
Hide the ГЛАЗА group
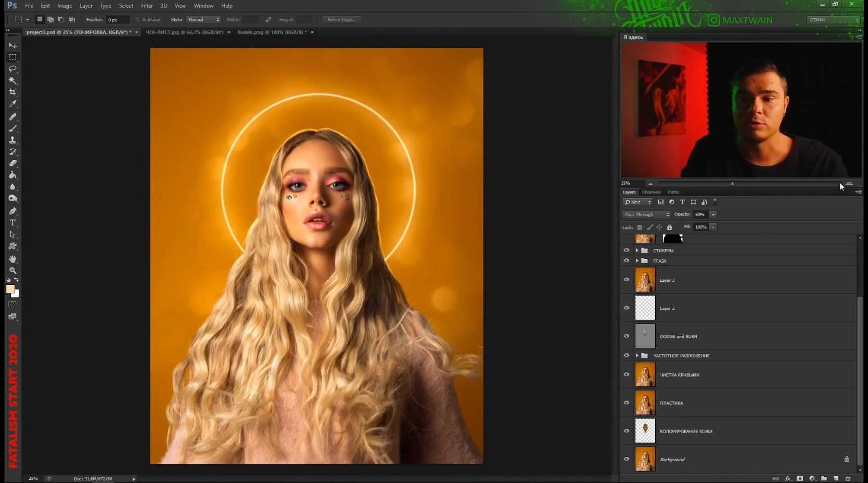pyautogui.click(x=627, y=260)
